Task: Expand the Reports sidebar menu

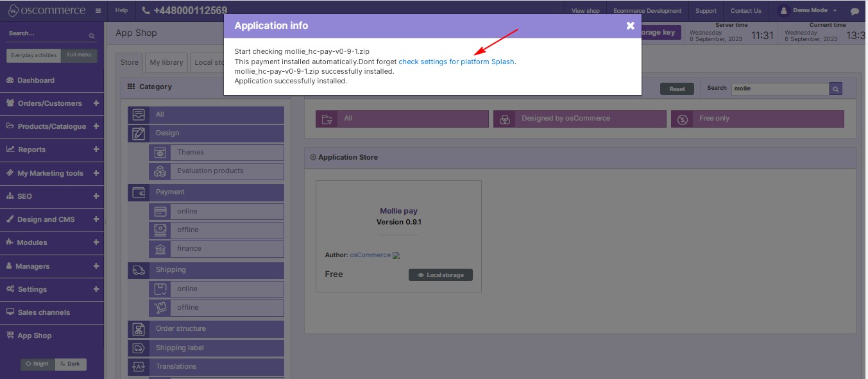Action: (96, 149)
